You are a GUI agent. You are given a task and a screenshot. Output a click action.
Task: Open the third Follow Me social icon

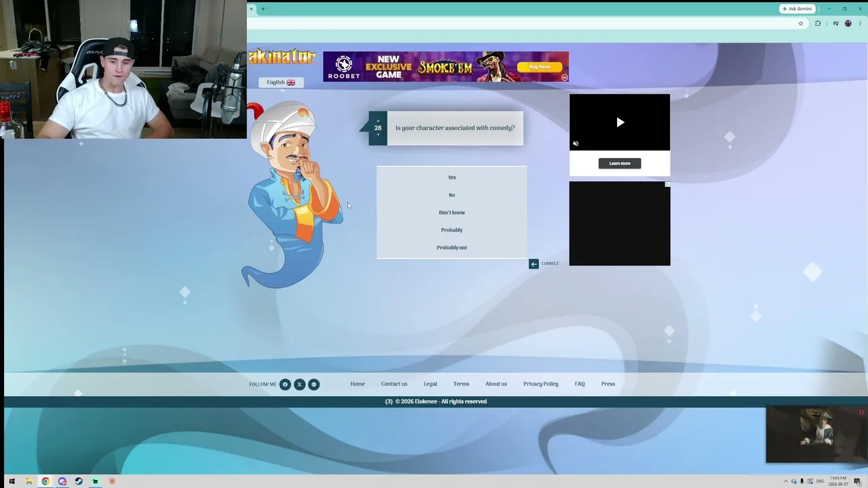(313, 384)
